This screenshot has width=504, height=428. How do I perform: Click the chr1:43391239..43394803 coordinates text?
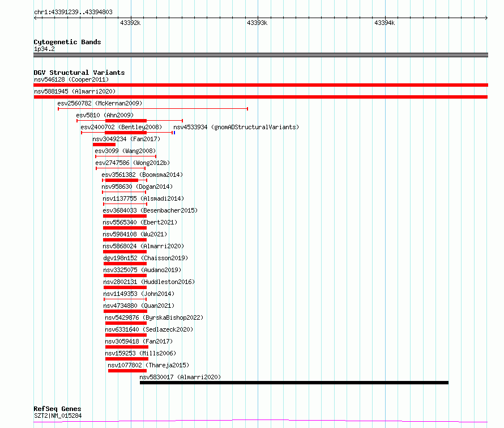73,12
